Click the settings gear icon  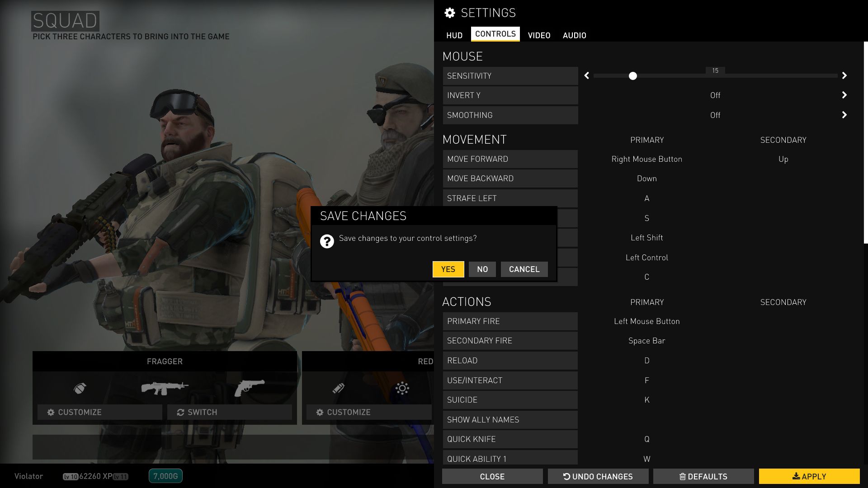(449, 13)
